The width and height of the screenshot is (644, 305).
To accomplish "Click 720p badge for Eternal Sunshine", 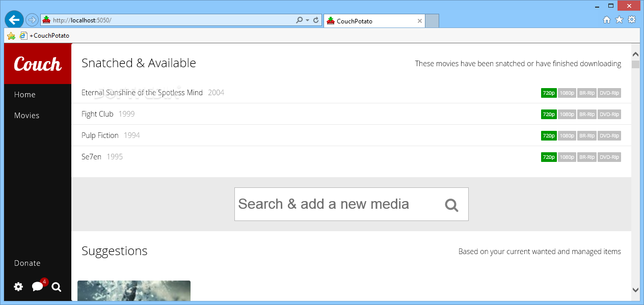I will [549, 93].
